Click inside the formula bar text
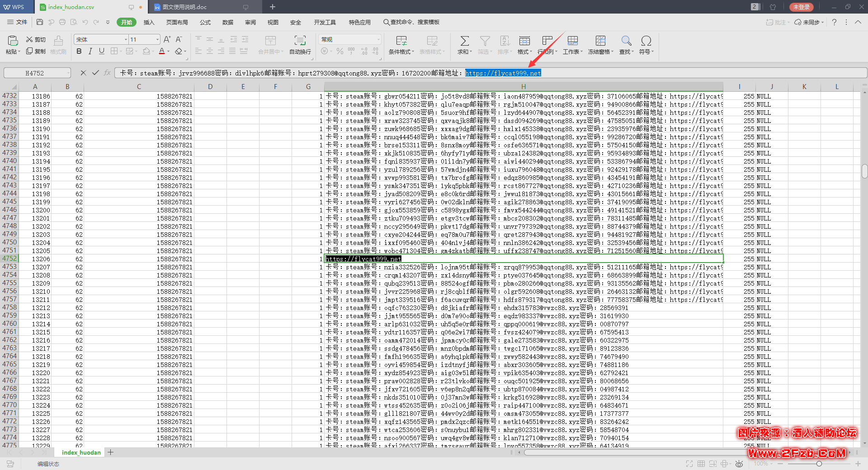 490,73
